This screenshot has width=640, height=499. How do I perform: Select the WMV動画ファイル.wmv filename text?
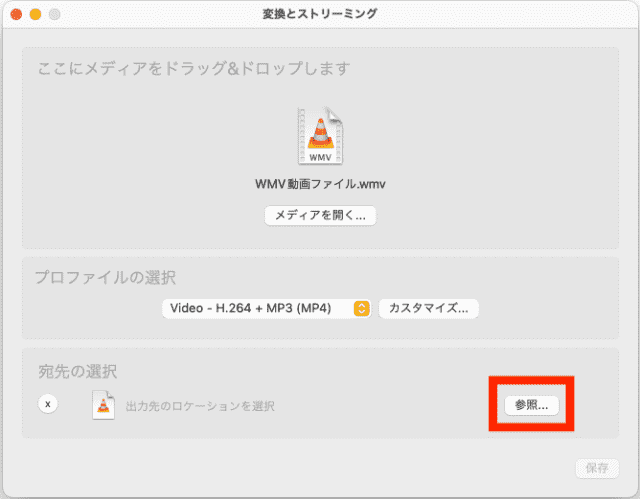coord(320,184)
